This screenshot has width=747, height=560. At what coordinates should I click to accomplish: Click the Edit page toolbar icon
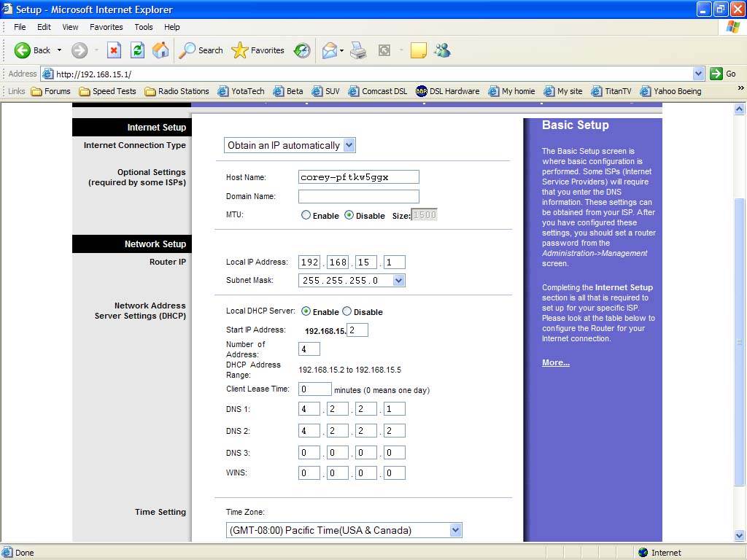(x=384, y=50)
